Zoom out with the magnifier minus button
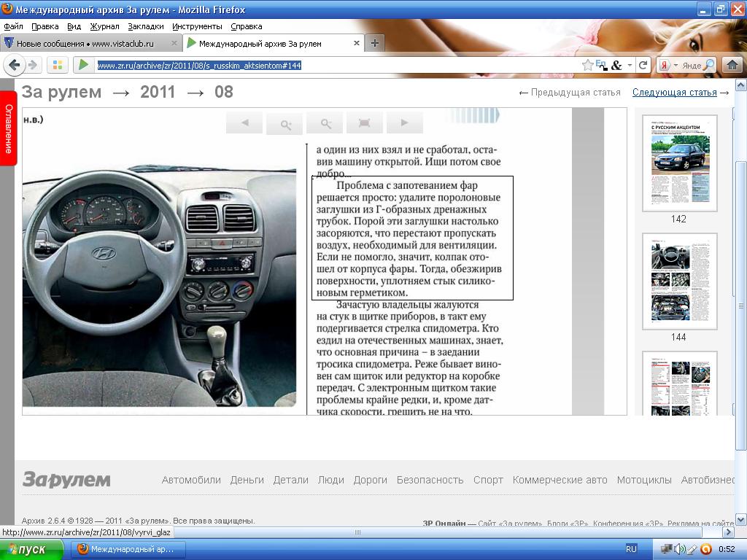This screenshot has height=560, width=747. click(325, 123)
